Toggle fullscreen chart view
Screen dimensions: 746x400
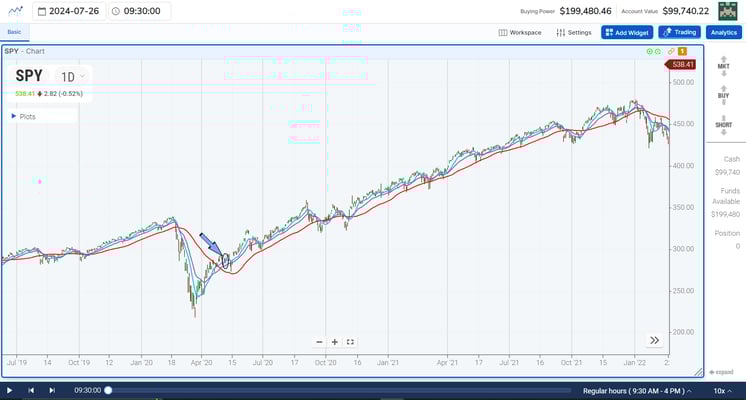tap(351, 342)
